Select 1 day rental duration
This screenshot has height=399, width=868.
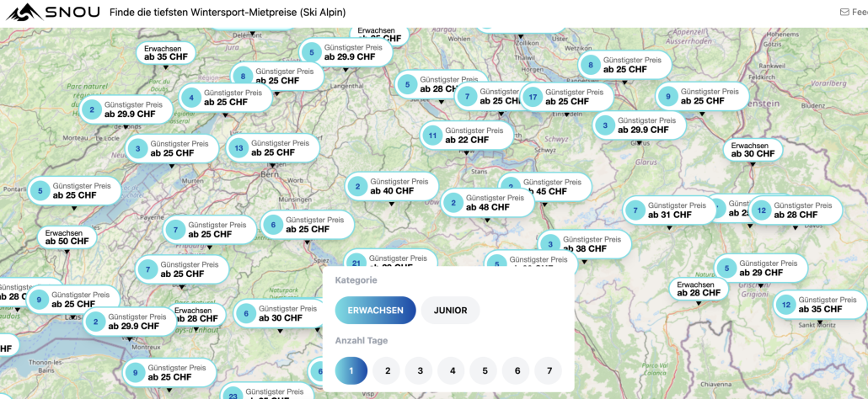point(351,370)
